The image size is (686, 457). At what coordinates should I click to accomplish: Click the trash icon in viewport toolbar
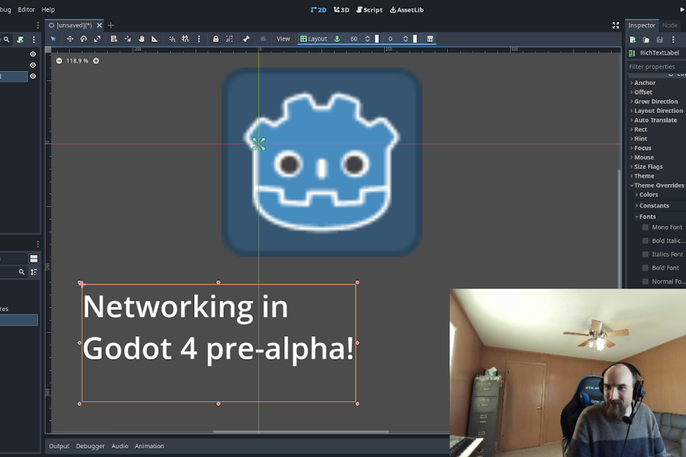coord(430,39)
